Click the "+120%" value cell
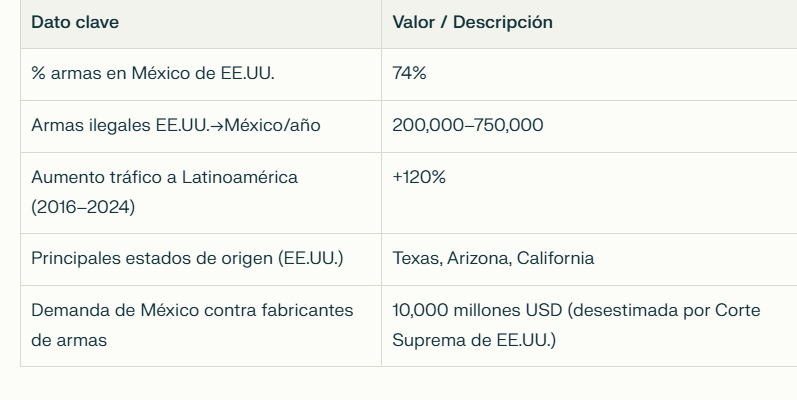The height and width of the screenshot is (400, 797). pos(419,177)
